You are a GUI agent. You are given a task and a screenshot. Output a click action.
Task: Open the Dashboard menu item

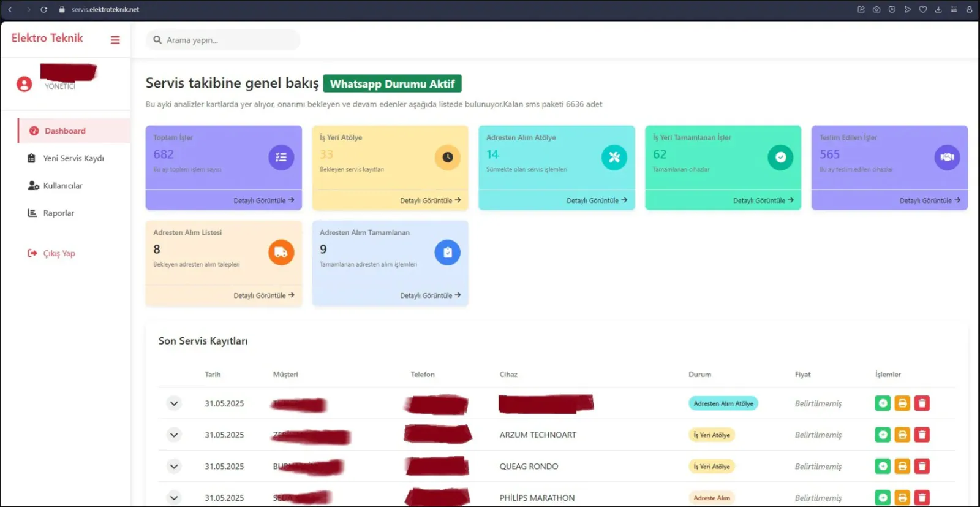point(74,131)
